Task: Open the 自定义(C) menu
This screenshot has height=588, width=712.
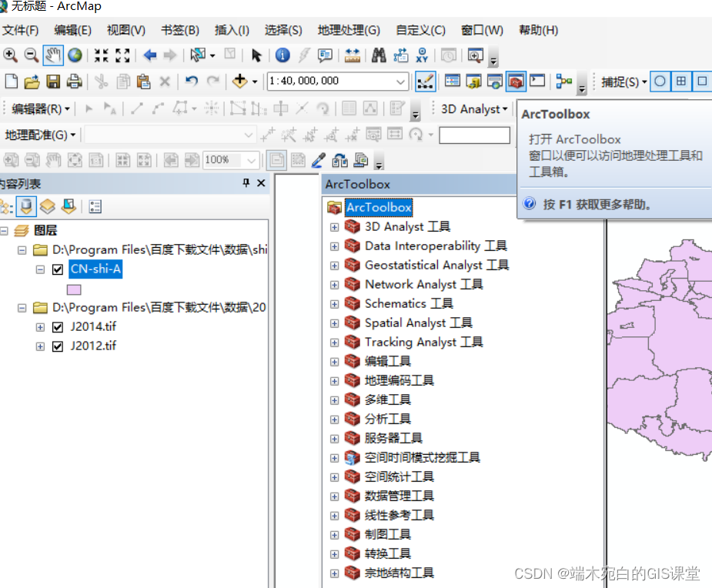Action: pyautogui.click(x=420, y=31)
